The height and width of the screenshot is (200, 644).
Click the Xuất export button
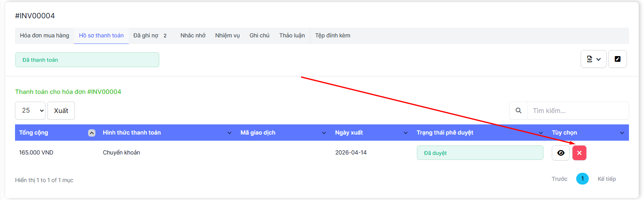61,111
